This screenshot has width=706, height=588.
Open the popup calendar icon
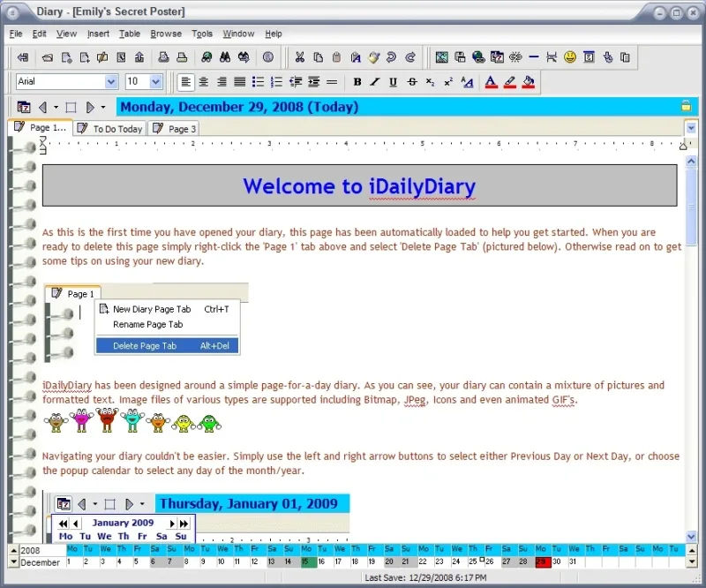(x=24, y=107)
